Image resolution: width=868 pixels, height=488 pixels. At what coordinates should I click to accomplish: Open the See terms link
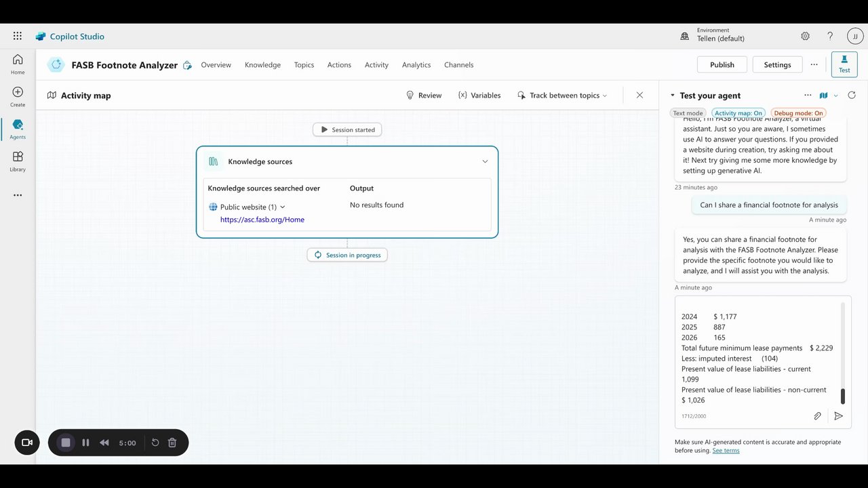[726, 451]
